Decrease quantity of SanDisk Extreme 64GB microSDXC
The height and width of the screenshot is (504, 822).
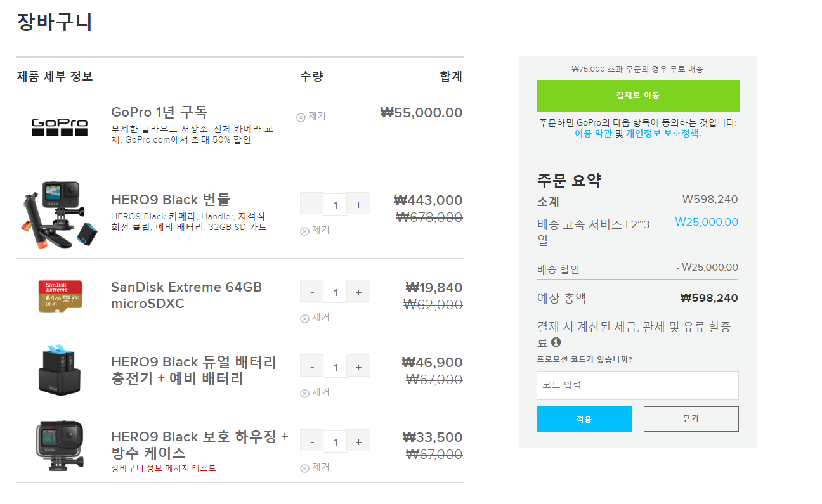tap(311, 292)
